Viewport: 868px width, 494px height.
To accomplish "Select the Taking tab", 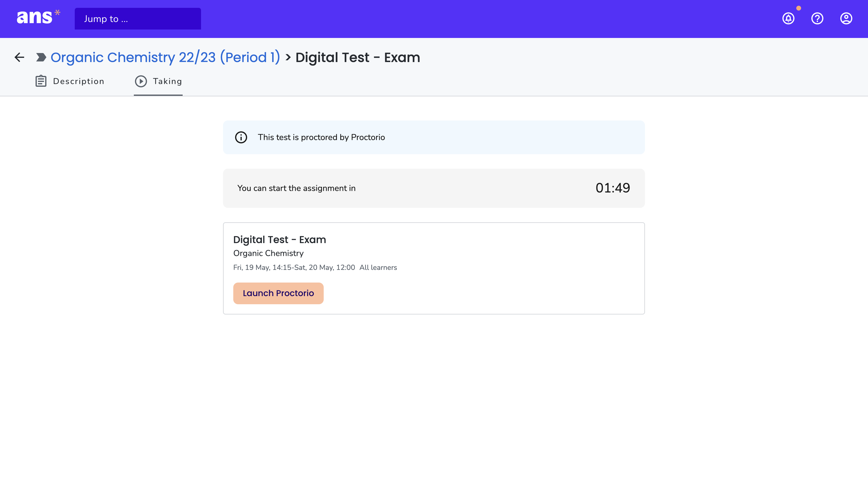I will [158, 81].
